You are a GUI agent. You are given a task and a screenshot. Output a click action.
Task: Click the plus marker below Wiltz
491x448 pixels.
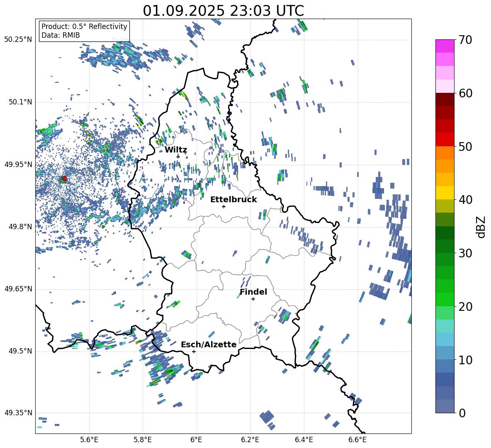pyautogui.click(x=178, y=156)
